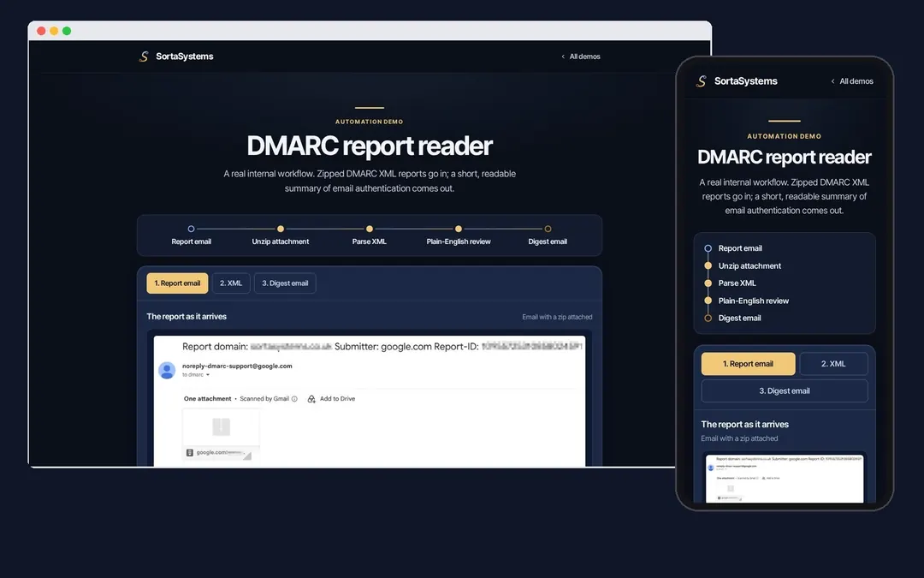
Task: Click the 'One attachment' label
Action: point(207,399)
